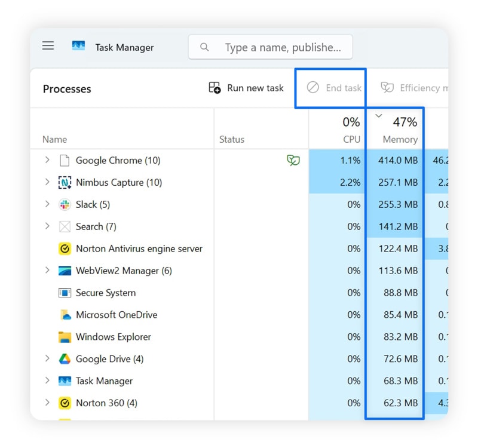The width and height of the screenshot is (478, 448).
Task: Expand the Slack (5) process group
Action: [48, 204]
